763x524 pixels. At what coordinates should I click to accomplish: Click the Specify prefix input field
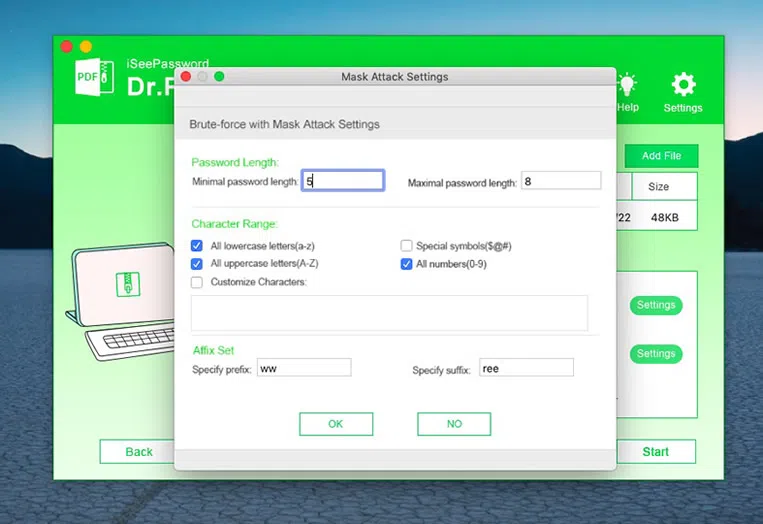[x=304, y=368]
